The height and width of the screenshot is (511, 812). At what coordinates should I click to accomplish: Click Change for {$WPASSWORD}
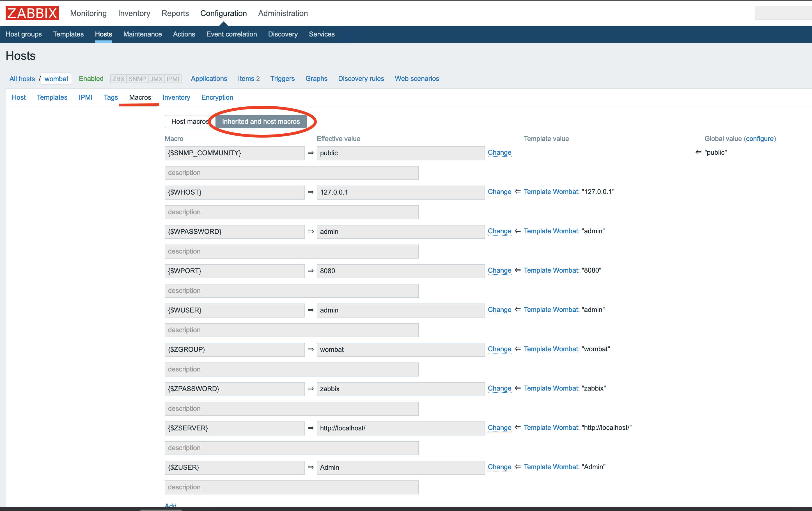pyautogui.click(x=500, y=231)
